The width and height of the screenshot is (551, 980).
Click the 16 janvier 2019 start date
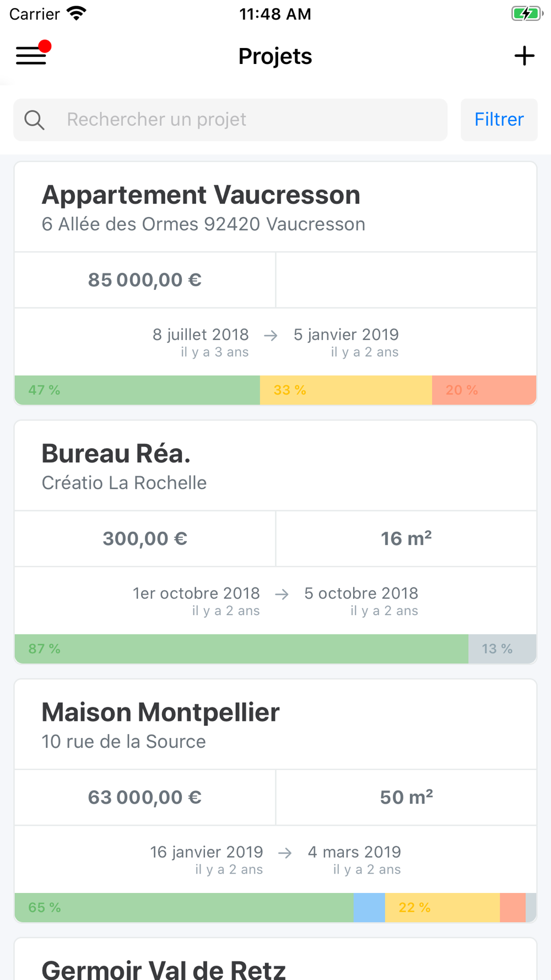(207, 852)
